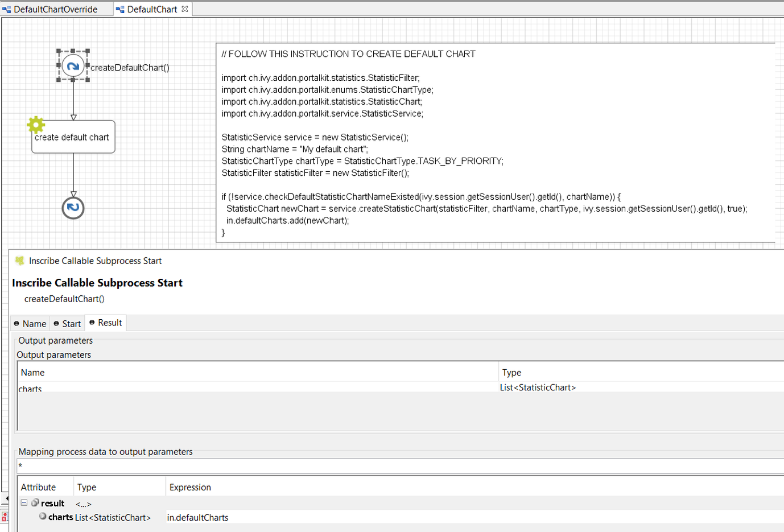This screenshot has width=784, height=532.
Task: Click the in.defaultCharts expression cell
Action: pos(197,517)
